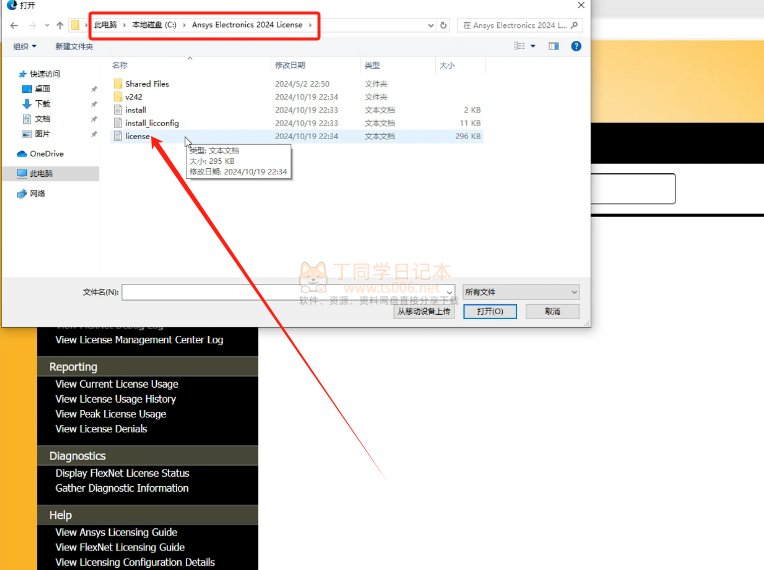The image size is (764, 570).
Task: Go up one folder level
Action: click(60, 25)
